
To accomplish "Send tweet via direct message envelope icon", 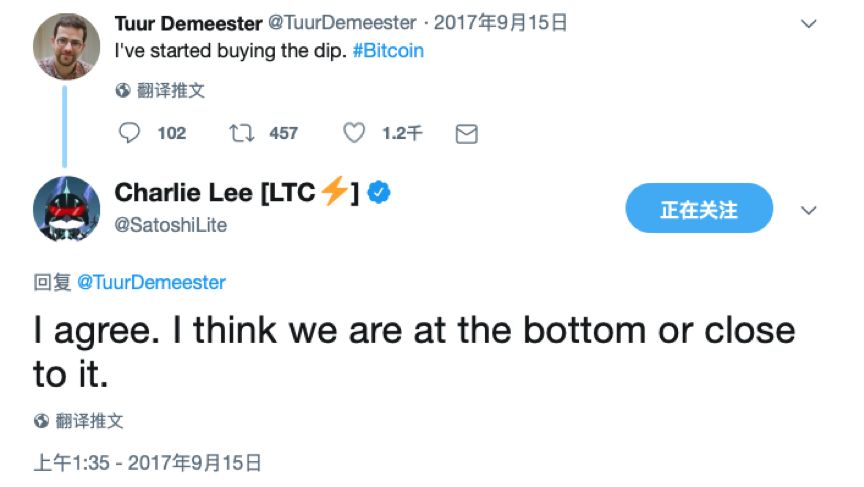I will click(466, 134).
